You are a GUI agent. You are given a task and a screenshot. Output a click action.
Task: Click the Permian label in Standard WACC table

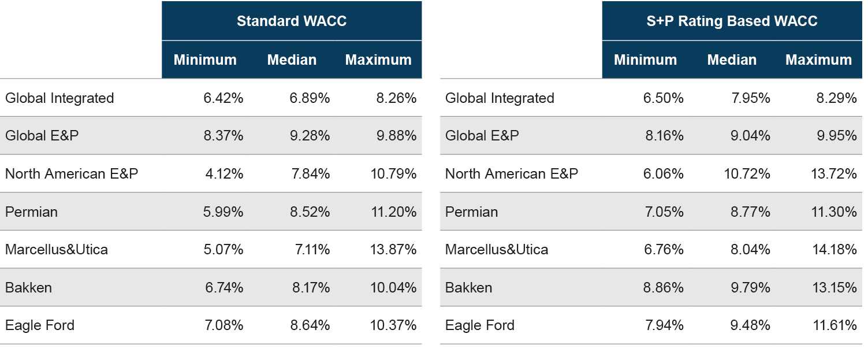pos(31,212)
